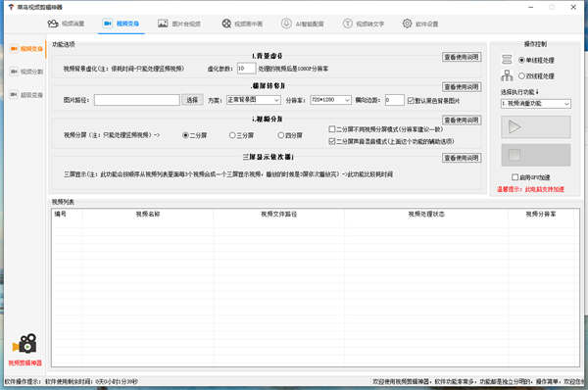Viewport: 588px width, 390px height.
Task: Open the 视频消重 tab with camera icon
Action: (66, 24)
